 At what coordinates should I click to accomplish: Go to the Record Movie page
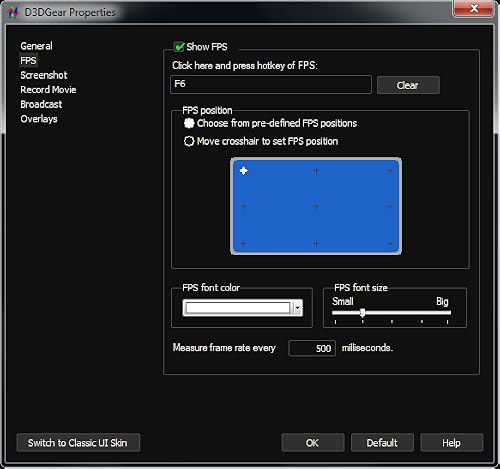point(48,90)
